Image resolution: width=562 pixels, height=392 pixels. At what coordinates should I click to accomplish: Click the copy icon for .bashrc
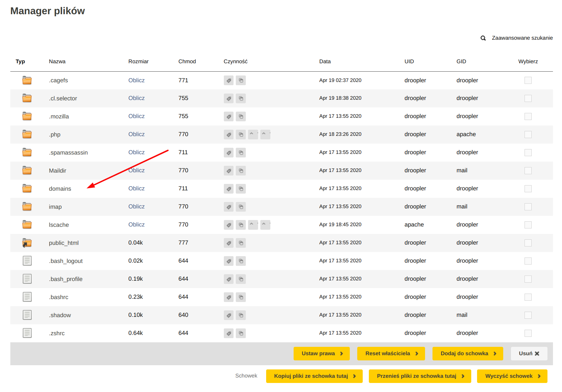point(241,297)
